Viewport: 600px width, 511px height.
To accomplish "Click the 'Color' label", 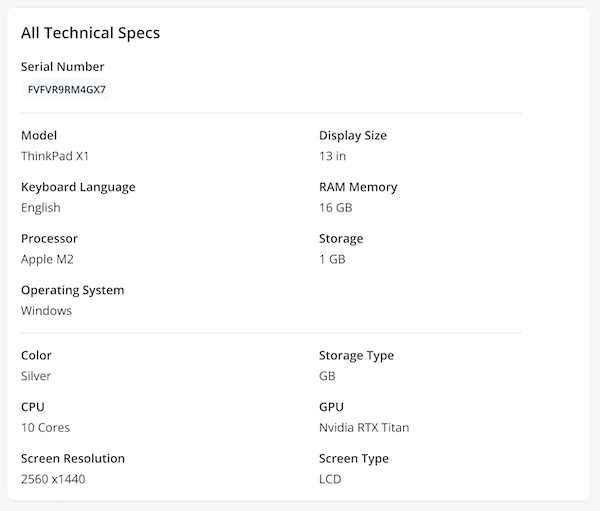I will pos(36,356).
